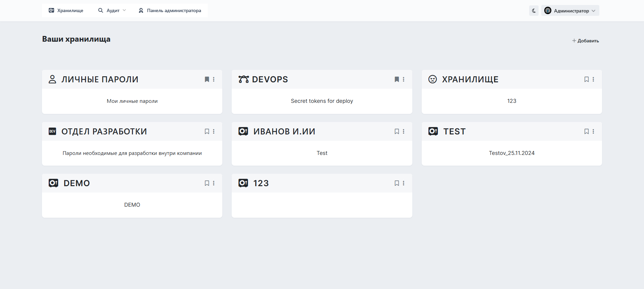Click the DEV icon of ОТДЕЛ РАЗРАБОТКИ

pyautogui.click(x=52, y=131)
